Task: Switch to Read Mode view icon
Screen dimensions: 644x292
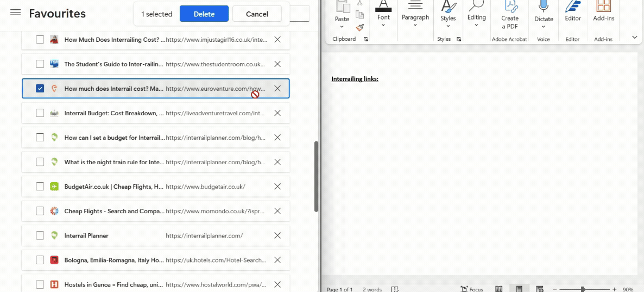Action: tap(498, 289)
